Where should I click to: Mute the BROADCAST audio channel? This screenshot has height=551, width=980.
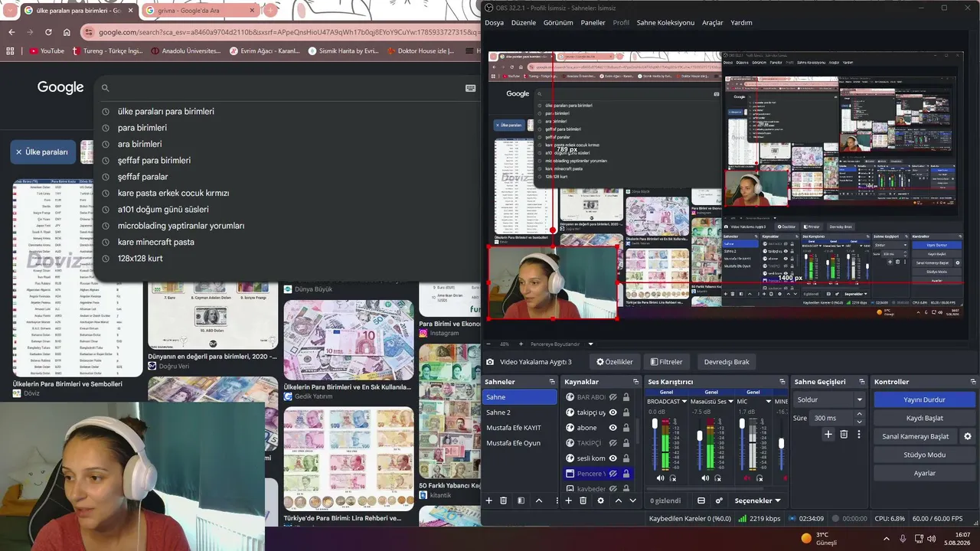[660, 478]
